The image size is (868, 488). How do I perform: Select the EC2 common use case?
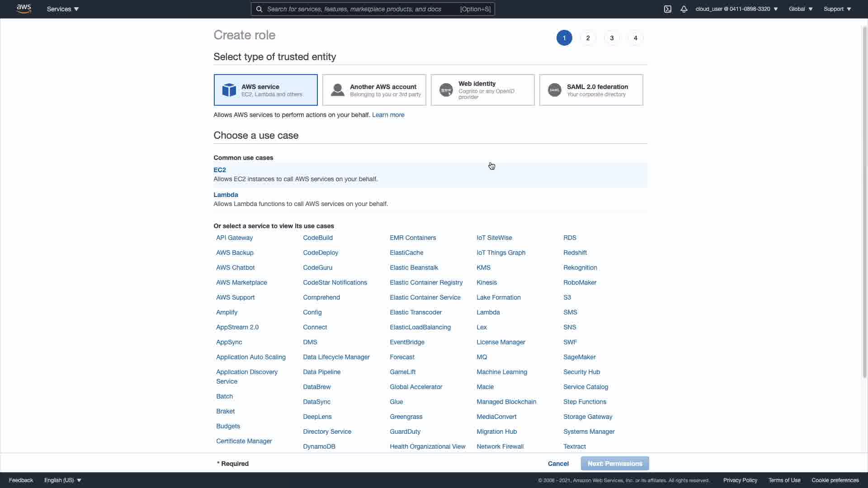pos(220,170)
